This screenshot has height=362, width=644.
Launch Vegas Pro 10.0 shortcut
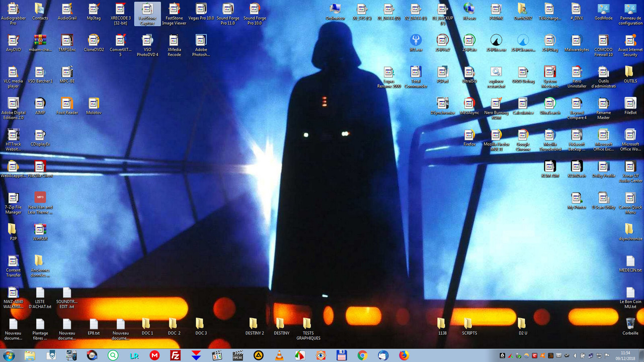(201, 12)
